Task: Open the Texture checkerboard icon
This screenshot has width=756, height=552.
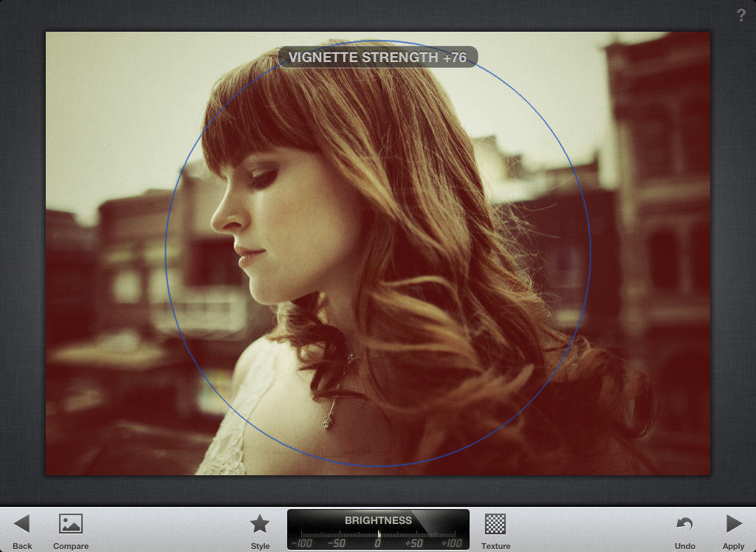Action: click(495, 524)
